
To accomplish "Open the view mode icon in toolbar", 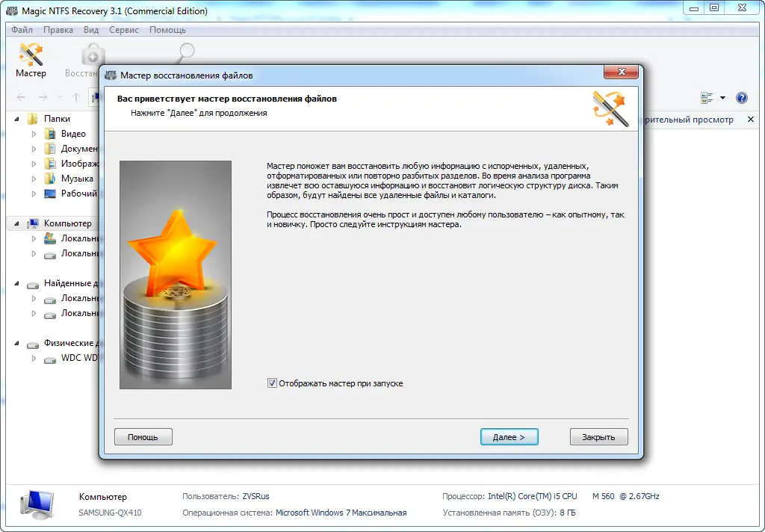I will coord(707,98).
